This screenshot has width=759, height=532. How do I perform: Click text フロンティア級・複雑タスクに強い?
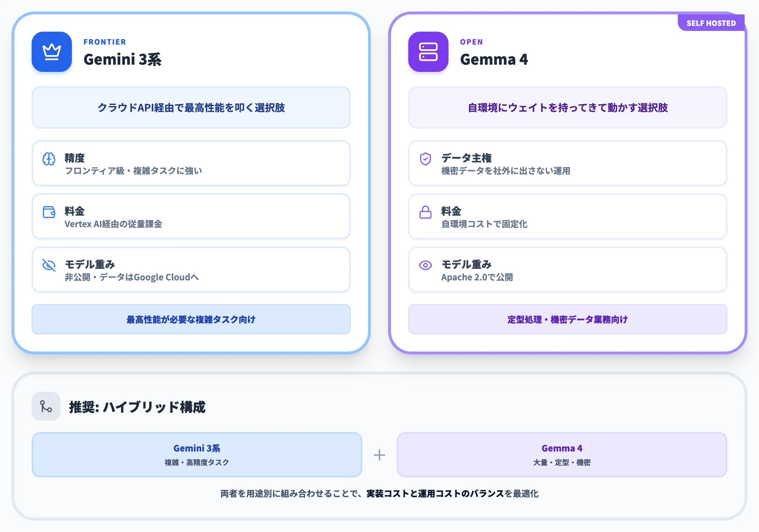133,171
